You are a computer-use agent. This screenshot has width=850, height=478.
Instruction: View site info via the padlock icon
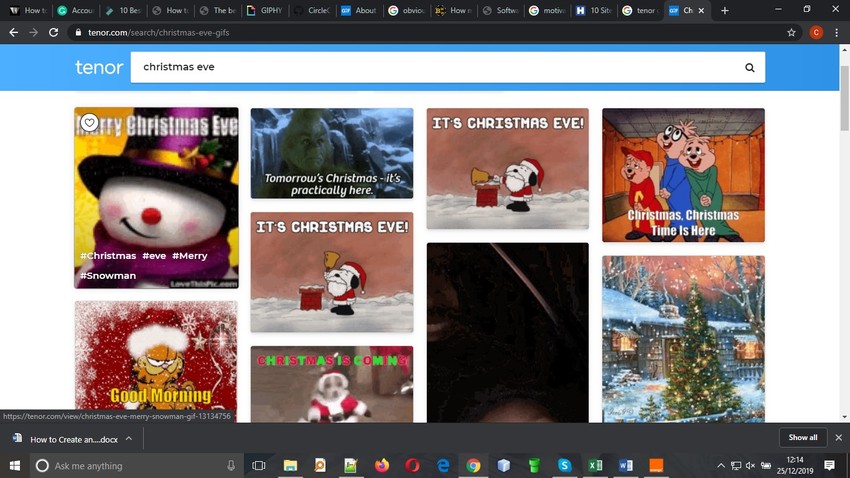78,33
